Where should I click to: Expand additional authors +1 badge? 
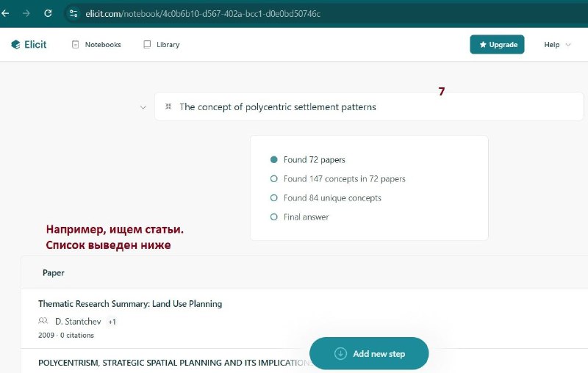pyautogui.click(x=112, y=322)
